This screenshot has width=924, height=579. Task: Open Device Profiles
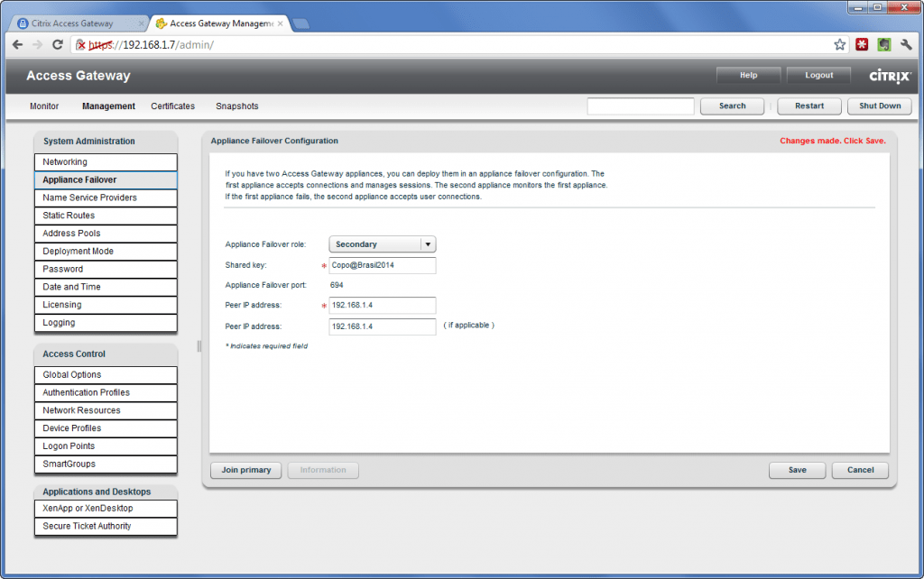pyautogui.click(x=106, y=428)
